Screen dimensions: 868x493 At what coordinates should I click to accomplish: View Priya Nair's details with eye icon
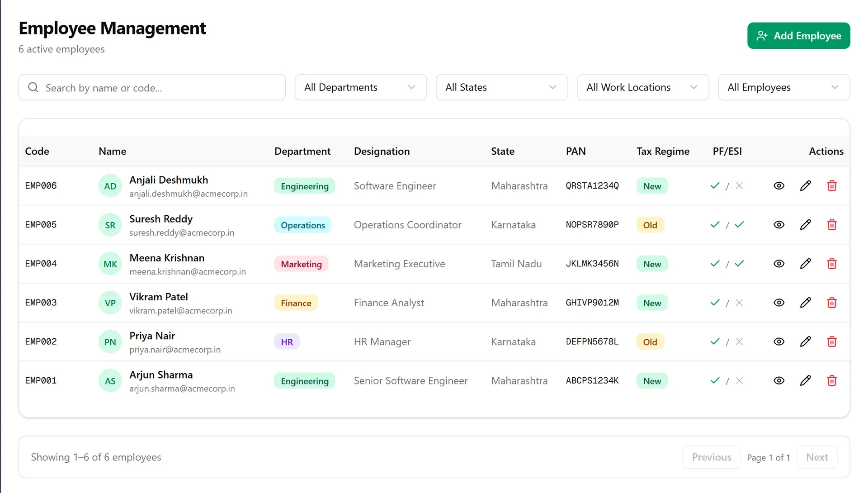(778, 341)
